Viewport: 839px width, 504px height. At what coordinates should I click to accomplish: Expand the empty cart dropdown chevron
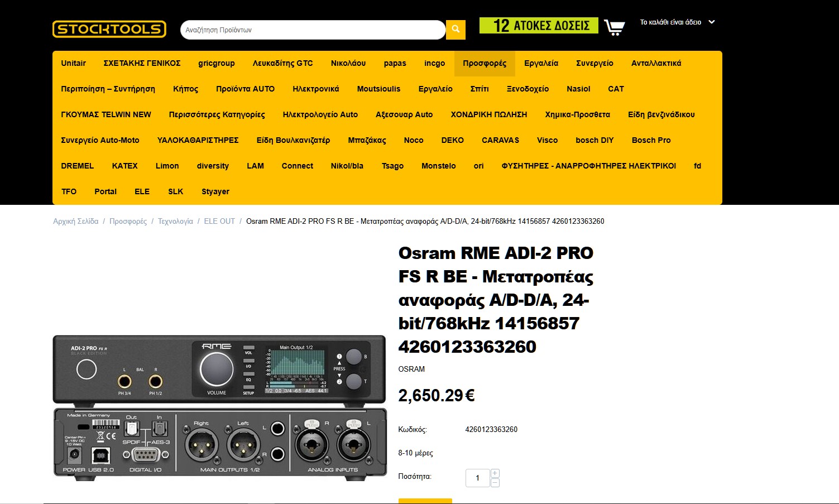tap(712, 22)
